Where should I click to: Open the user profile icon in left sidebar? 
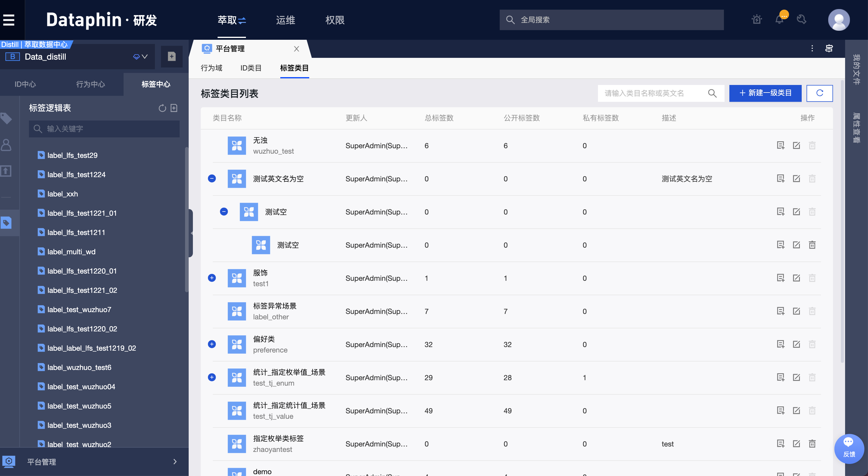(x=6, y=145)
